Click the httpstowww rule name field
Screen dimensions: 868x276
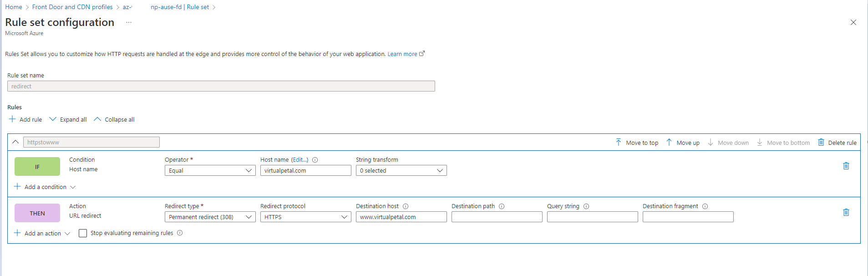pos(91,142)
